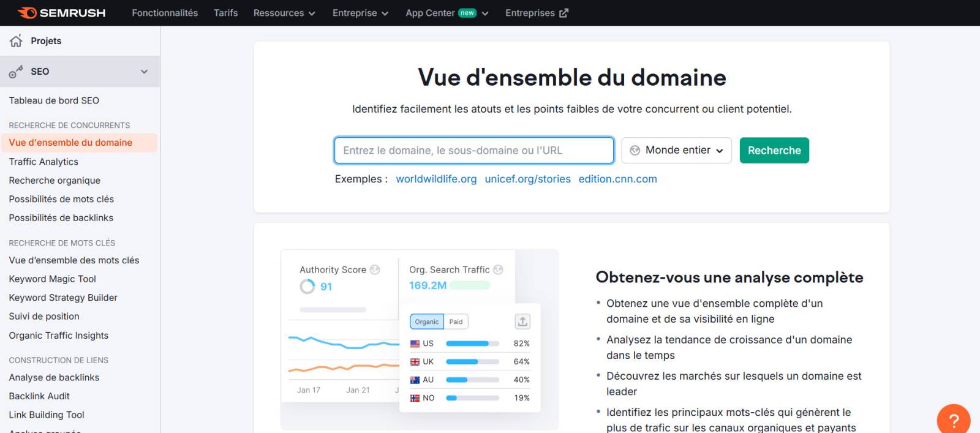Click the Authority Score ring icon

[x=307, y=287]
